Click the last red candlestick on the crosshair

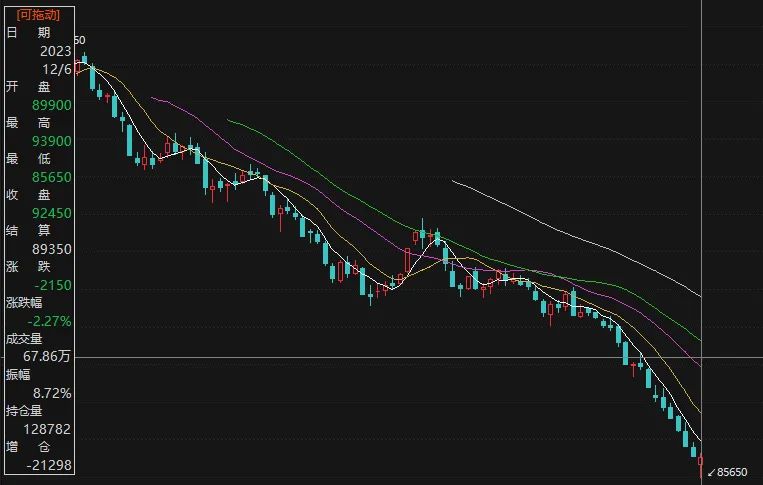coord(701,466)
